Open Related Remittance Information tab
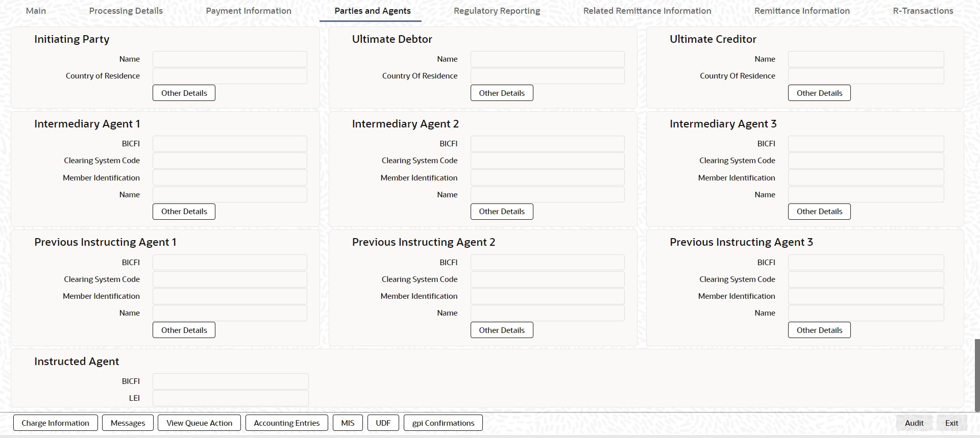 pos(647,11)
